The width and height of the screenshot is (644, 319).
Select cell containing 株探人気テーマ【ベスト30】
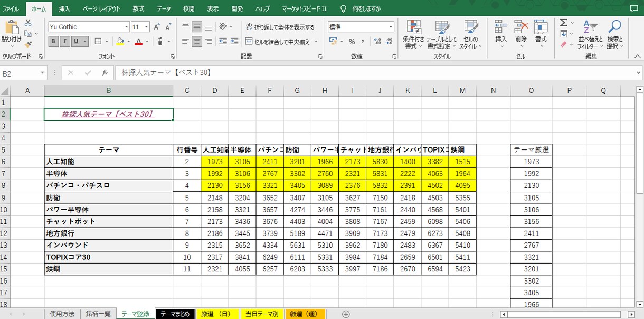[108, 114]
